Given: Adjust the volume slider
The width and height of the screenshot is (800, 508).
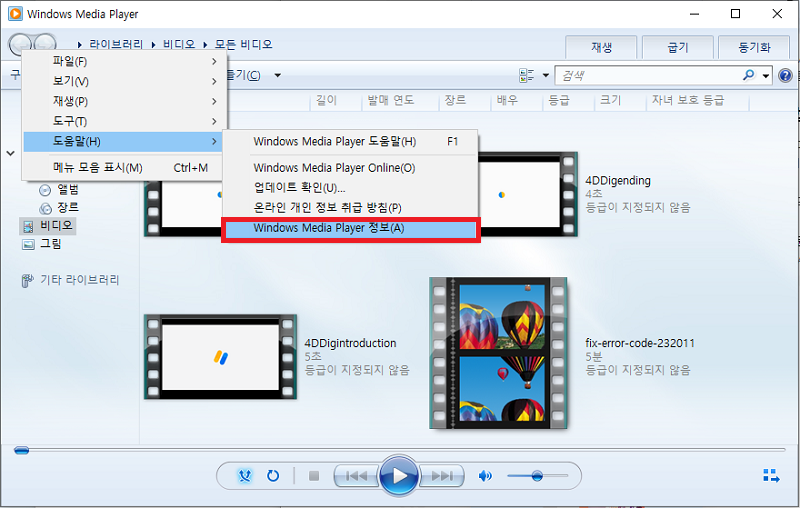Looking at the screenshot, I should [537, 476].
